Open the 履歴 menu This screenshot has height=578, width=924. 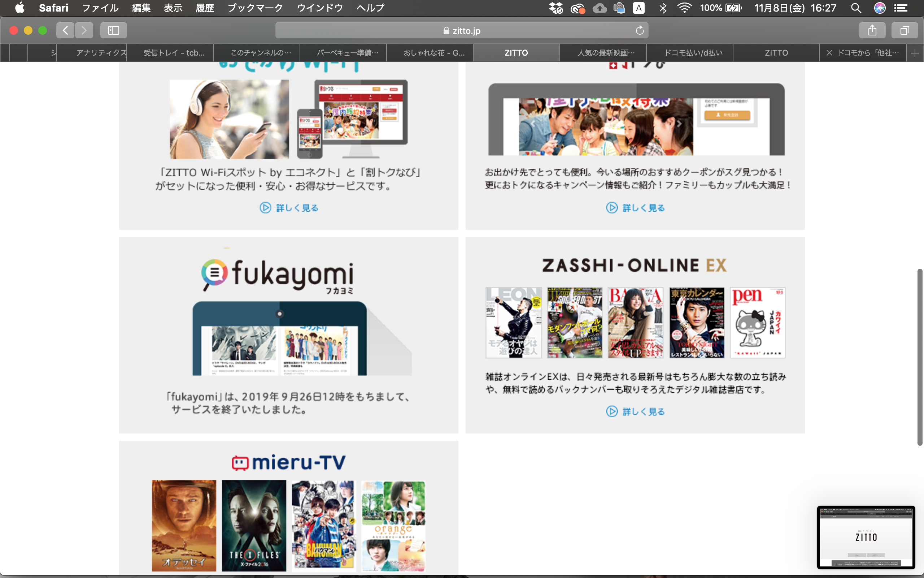click(205, 8)
